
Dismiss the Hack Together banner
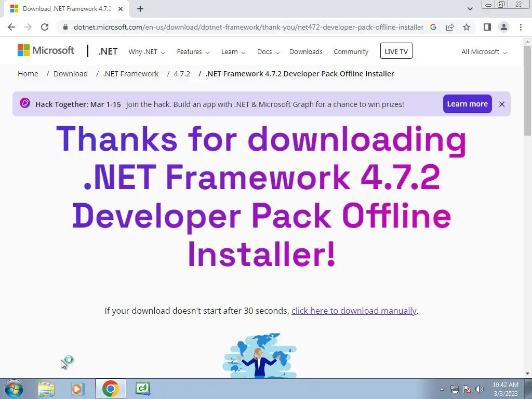click(502, 104)
